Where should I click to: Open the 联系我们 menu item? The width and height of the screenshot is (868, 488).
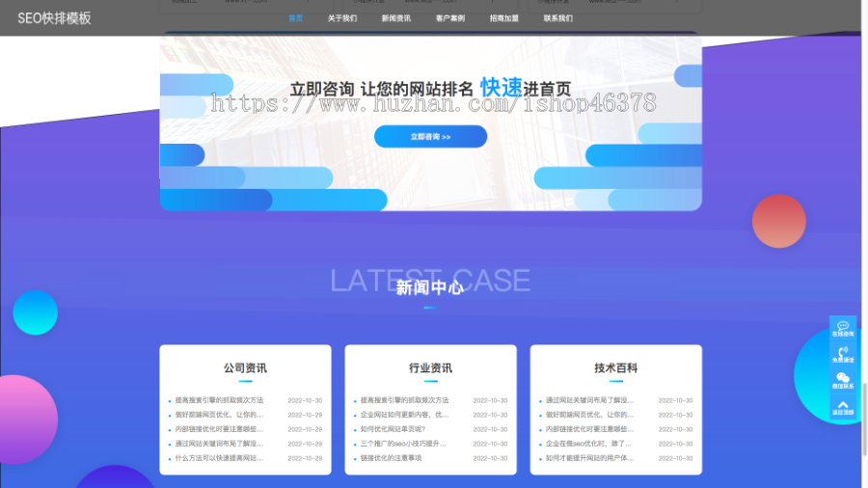pyautogui.click(x=558, y=18)
